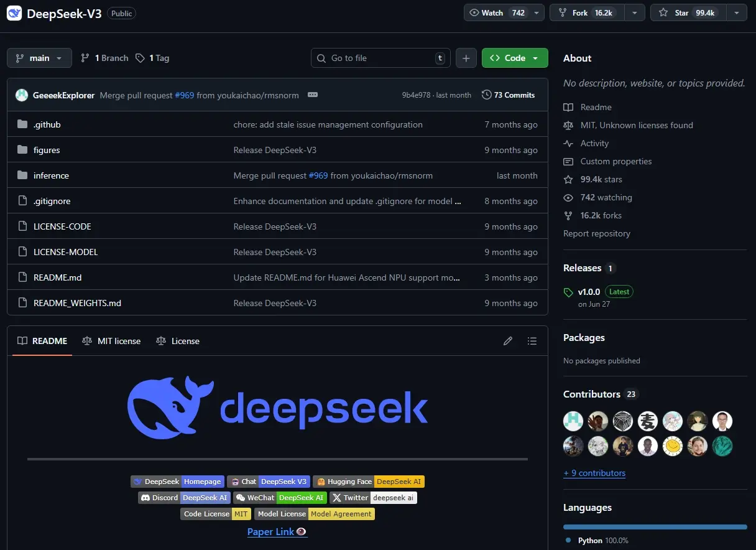Image resolution: width=756 pixels, height=550 pixels.
Task: Click the Chat DeepSeek V3 badge
Action: point(269,482)
